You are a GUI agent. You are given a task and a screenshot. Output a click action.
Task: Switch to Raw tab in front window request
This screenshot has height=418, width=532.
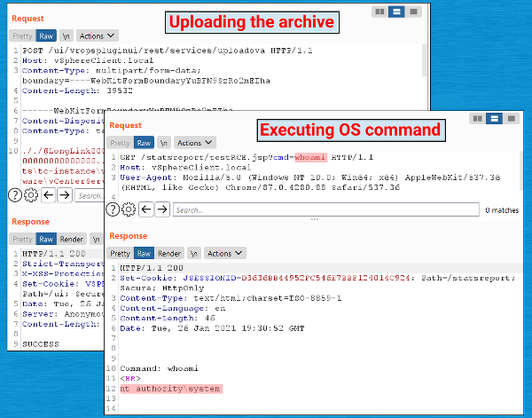144,143
